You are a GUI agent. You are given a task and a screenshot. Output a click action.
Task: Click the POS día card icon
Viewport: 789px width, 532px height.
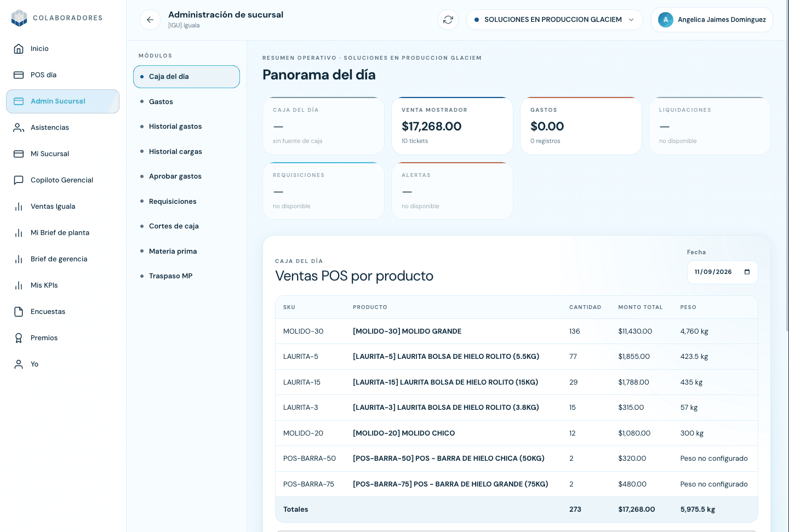(x=19, y=75)
